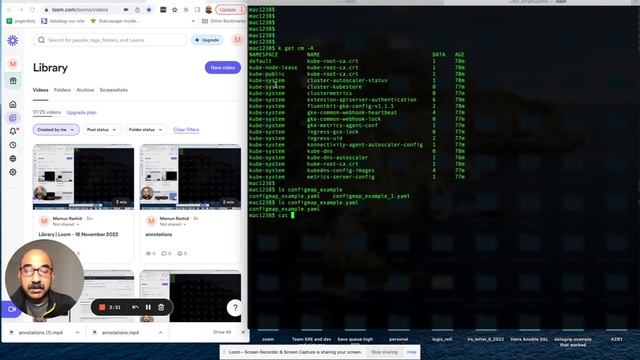Switch to the Screenshots tab
Screen dimensions: 640x360
[113, 90]
